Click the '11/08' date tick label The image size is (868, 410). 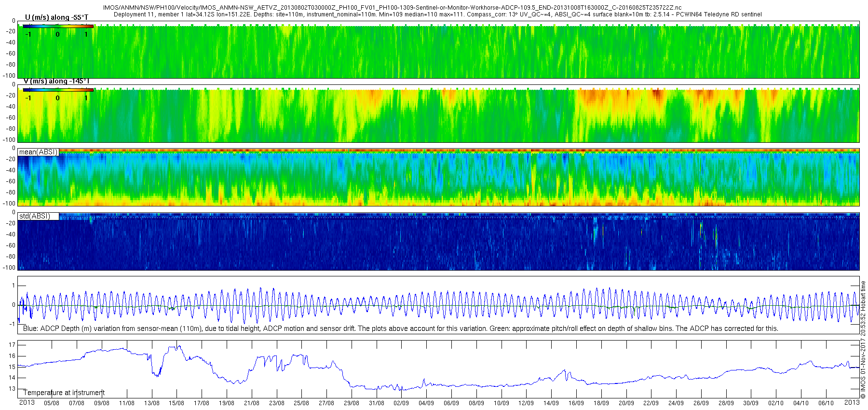[127, 403]
